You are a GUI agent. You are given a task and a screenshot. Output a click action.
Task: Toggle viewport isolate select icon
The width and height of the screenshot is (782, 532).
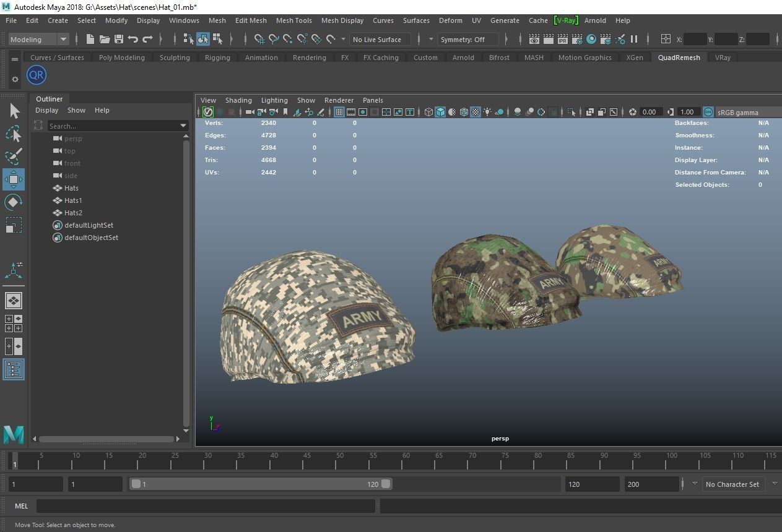pos(571,112)
